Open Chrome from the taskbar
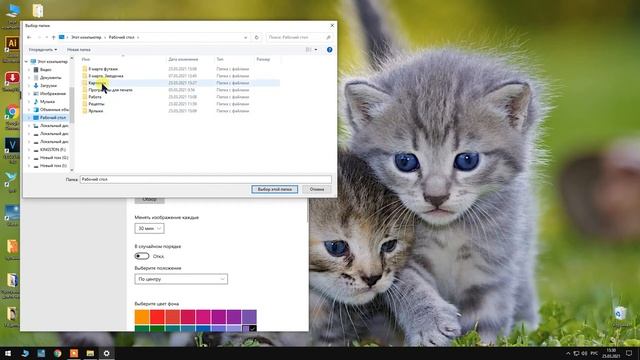This screenshot has height=360, width=640. tap(58, 353)
